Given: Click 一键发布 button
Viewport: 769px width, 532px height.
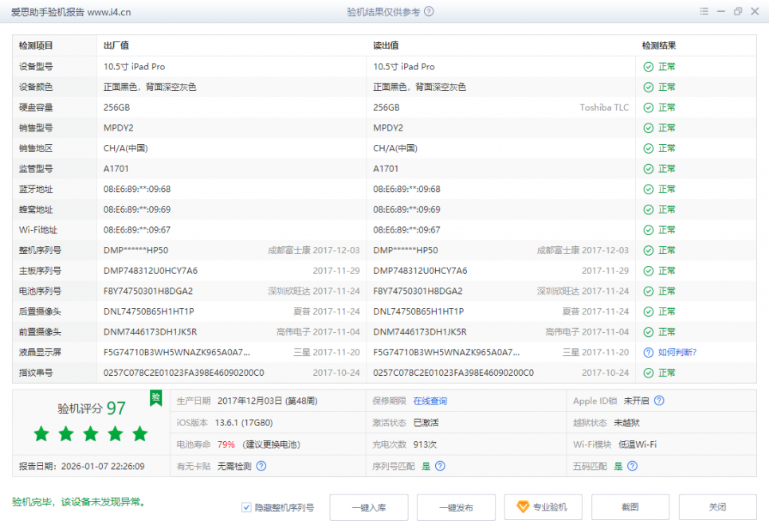Looking at the screenshot, I should click(456, 507).
